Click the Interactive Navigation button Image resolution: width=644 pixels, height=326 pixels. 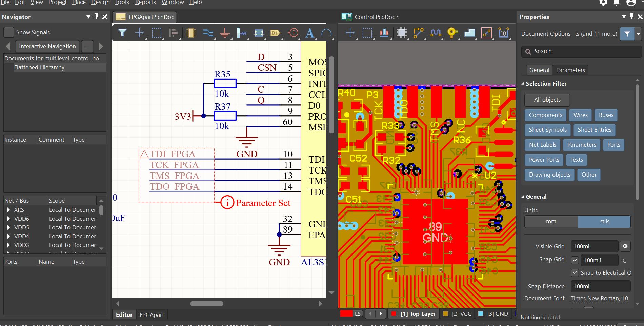tap(47, 46)
